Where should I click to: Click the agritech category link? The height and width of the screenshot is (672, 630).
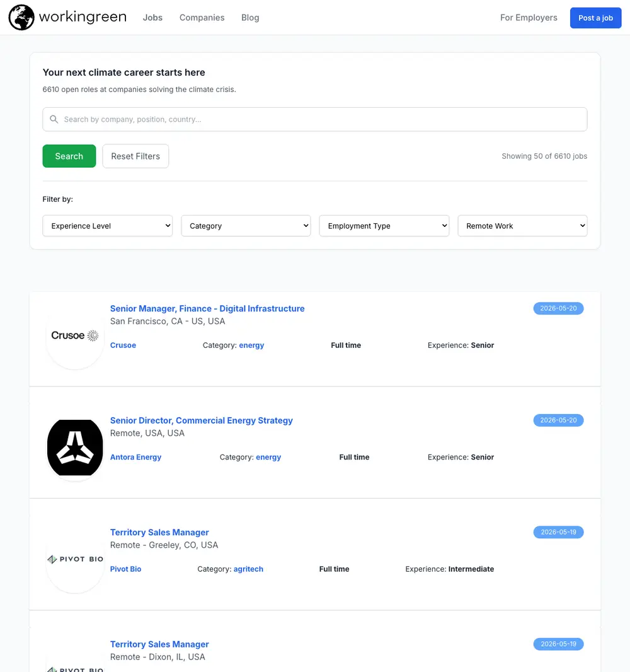click(248, 569)
